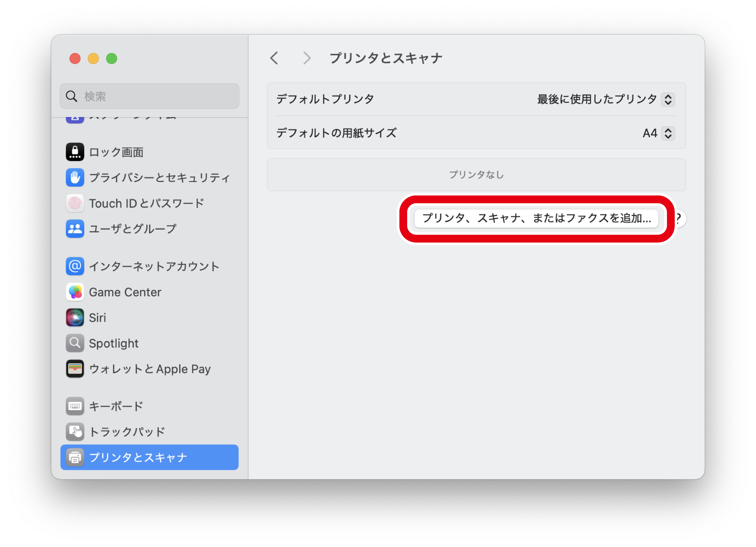
Task: Click the プリンタ、スキャナ、またはファクスを追加 button
Action: click(536, 218)
